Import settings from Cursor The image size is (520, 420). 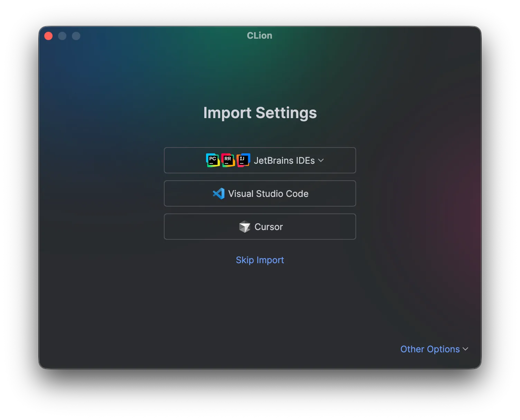click(260, 227)
